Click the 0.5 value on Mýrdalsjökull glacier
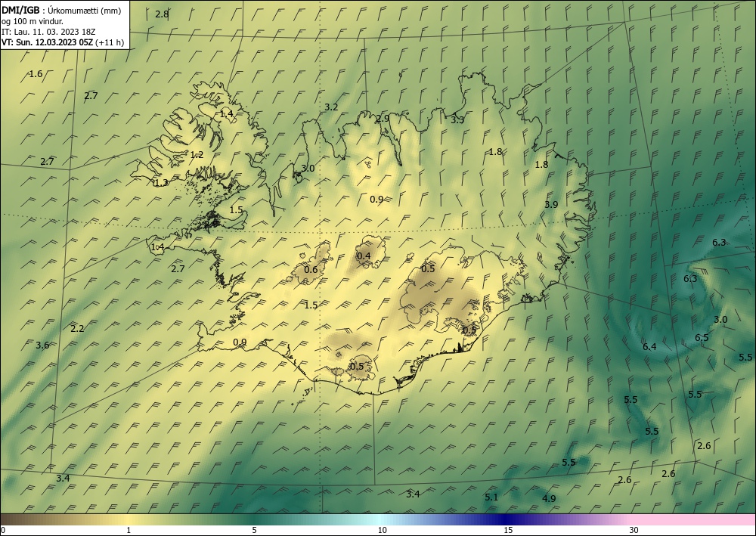This screenshot has width=756, height=536. (x=357, y=367)
